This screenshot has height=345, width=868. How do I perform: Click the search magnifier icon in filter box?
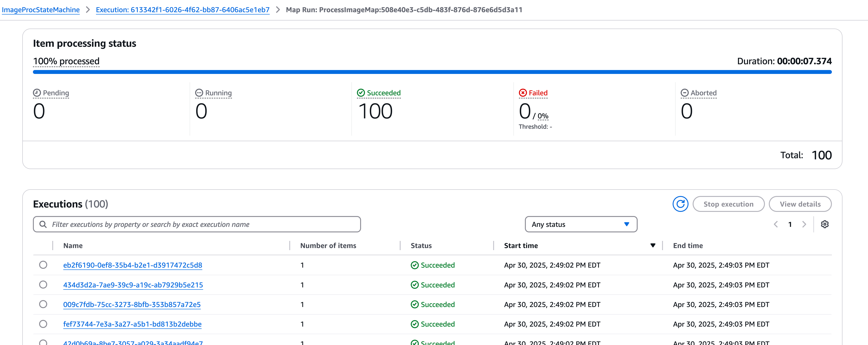[x=43, y=224]
